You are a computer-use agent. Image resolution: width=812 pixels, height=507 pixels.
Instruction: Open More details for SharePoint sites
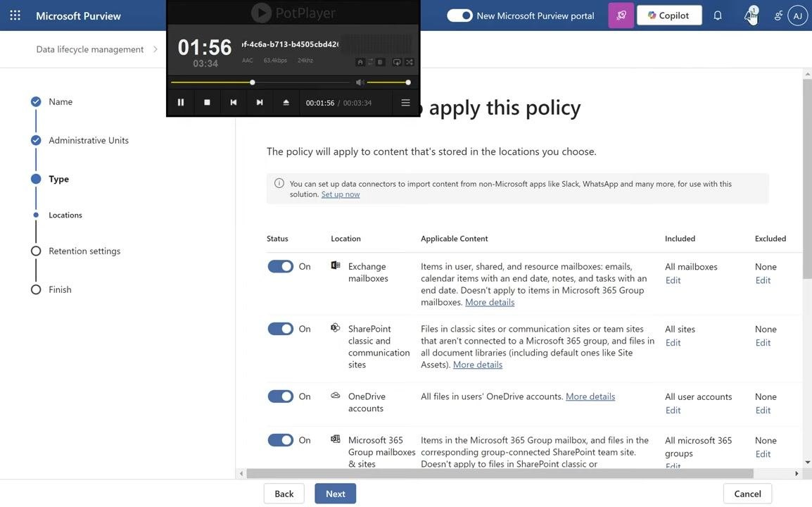tap(478, 365)
